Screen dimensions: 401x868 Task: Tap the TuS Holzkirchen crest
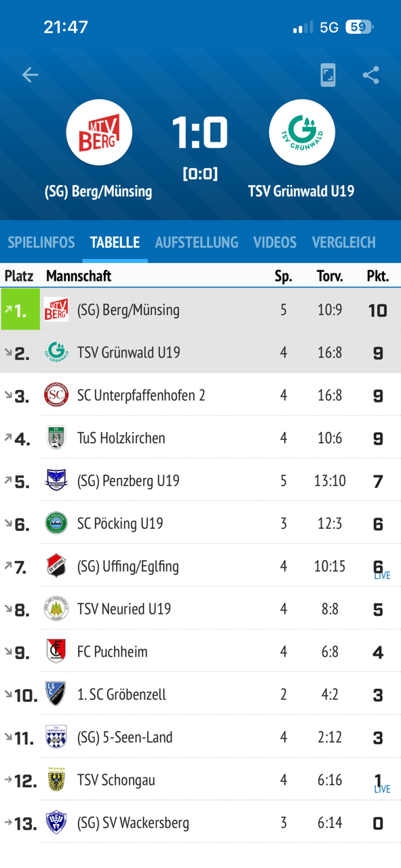tap(56, 437)
